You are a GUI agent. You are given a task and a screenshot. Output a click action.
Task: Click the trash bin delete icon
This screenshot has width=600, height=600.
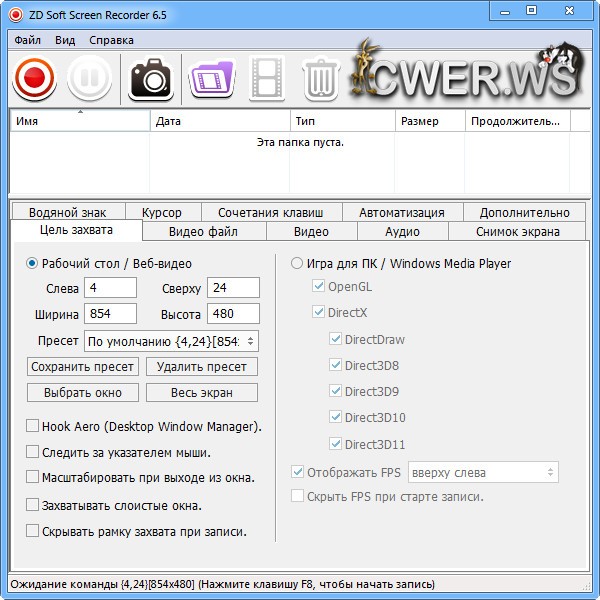point(321,79)
